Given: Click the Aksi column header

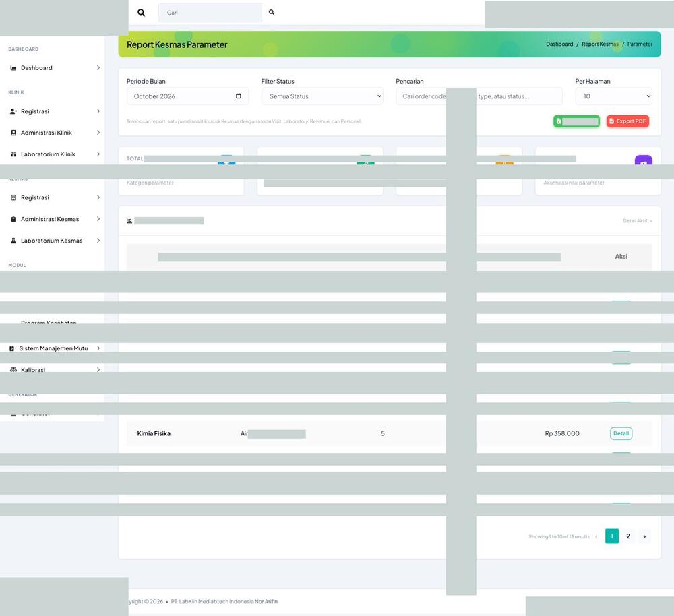Looking at the screenshot, I should click(x=621, y=257).
